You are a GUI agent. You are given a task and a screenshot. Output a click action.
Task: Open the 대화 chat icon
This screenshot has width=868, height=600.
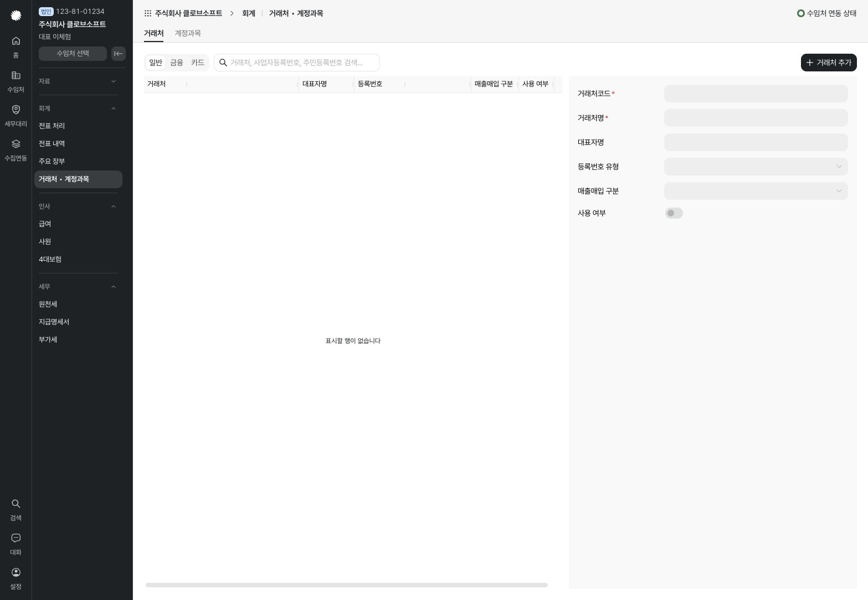[16, 538]
